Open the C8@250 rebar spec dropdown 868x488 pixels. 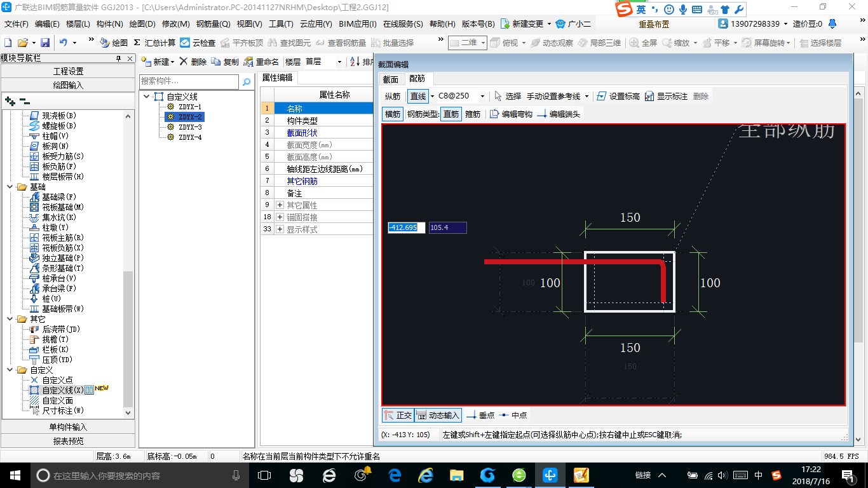[x=482, y=96]
